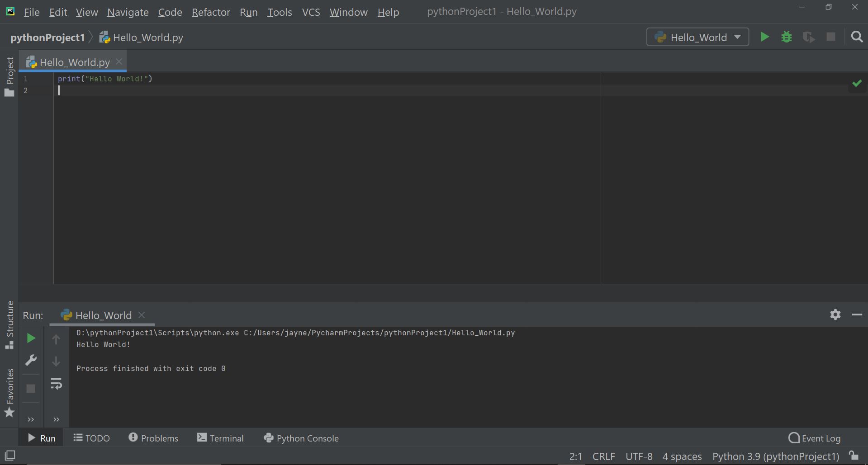Click pythonProject1 breadcrumb
Image resolution: width=868 pixels, height=465 pixels.
(47, 38)
